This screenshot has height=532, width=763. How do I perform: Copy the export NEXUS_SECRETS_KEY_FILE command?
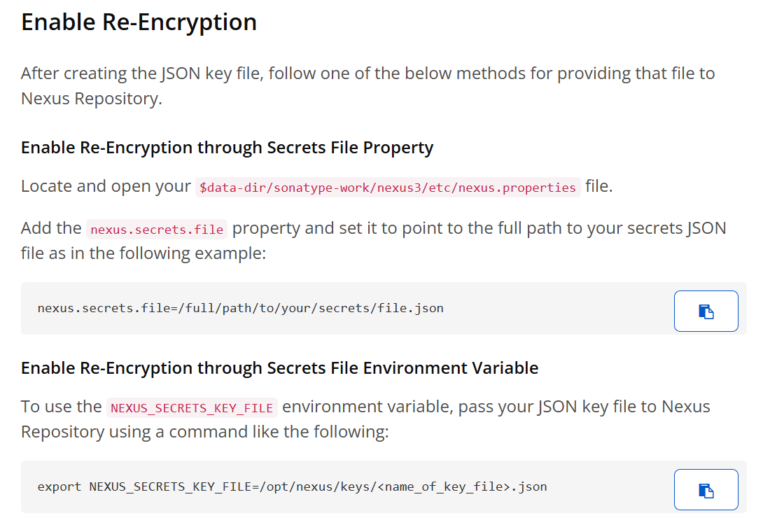[x=706, y=490]
